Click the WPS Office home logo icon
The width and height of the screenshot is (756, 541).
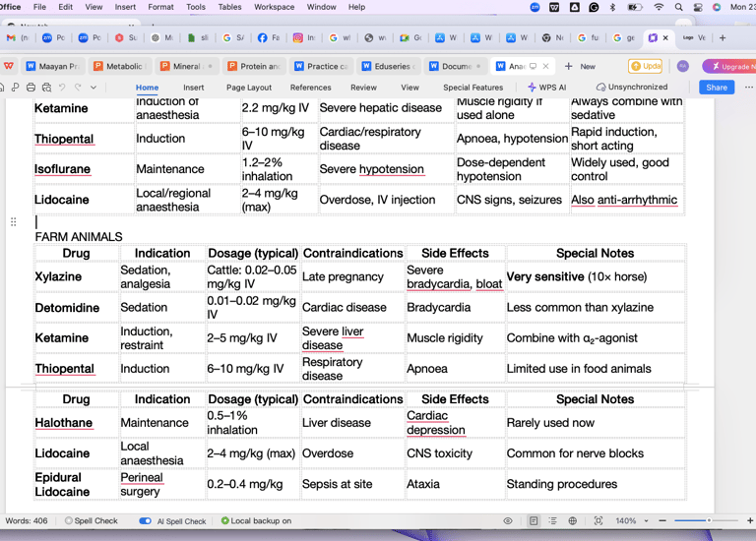coord(9,66)
